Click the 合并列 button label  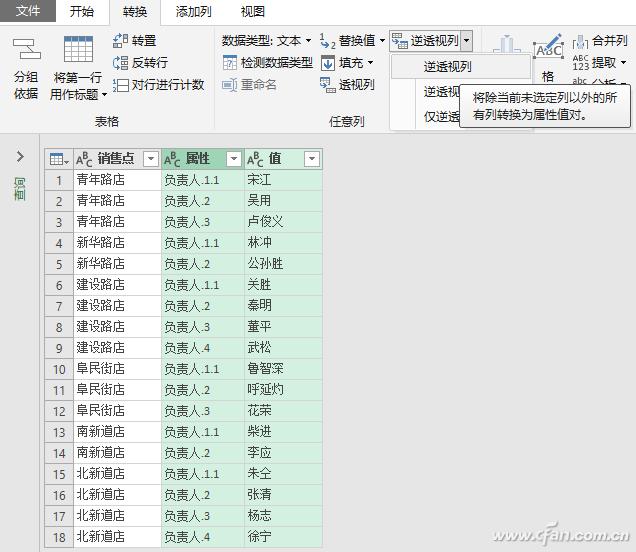pyautogui.click(x=610, y=41)
